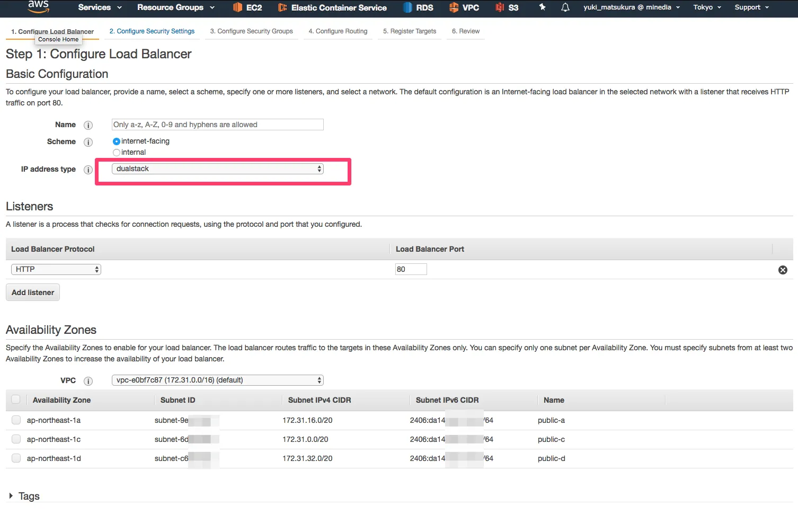Click the load balancer Name field

(217, 125)
